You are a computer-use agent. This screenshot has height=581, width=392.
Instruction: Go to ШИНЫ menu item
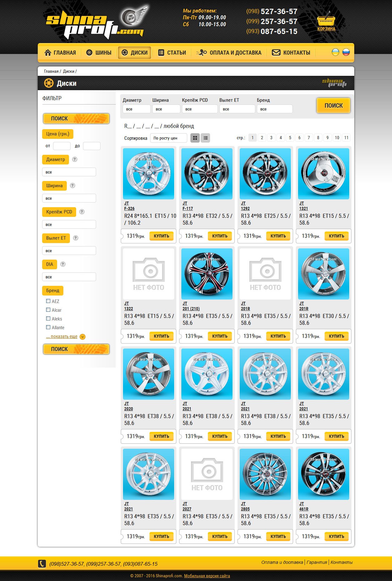pos(99,53)
